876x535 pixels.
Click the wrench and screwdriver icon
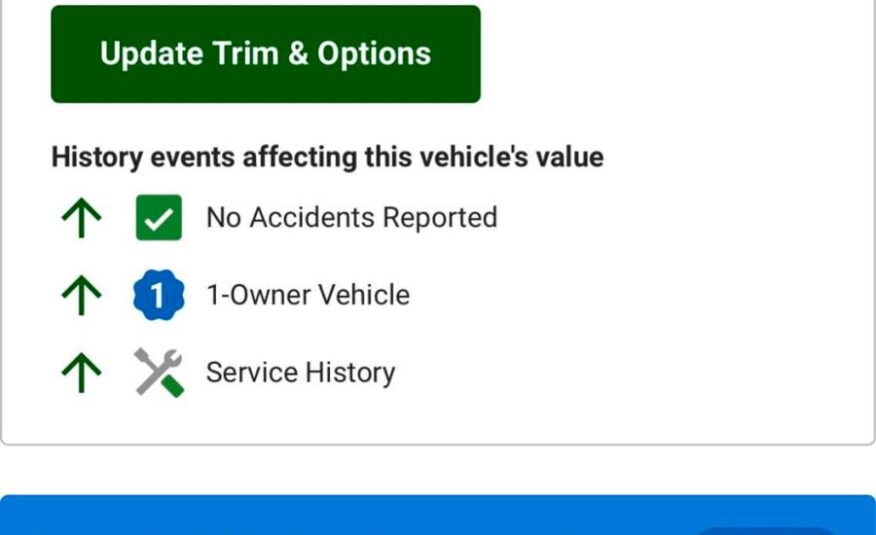coord(158,373)
